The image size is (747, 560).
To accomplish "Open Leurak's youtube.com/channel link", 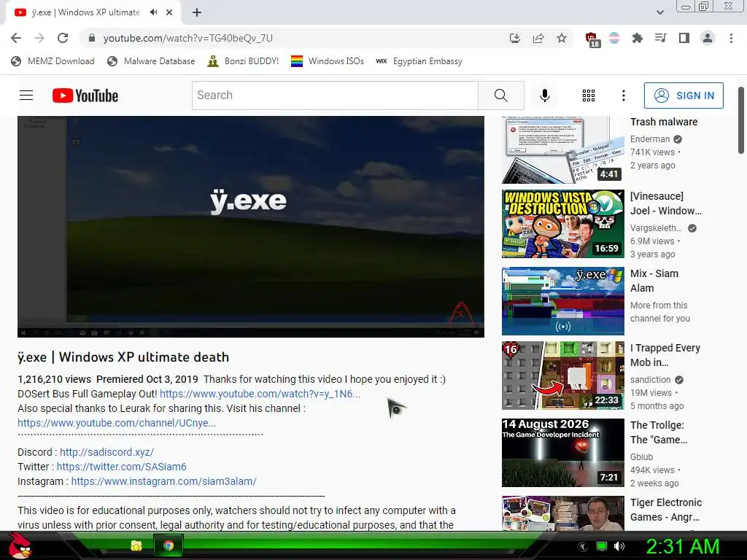I will coord(117,423).
